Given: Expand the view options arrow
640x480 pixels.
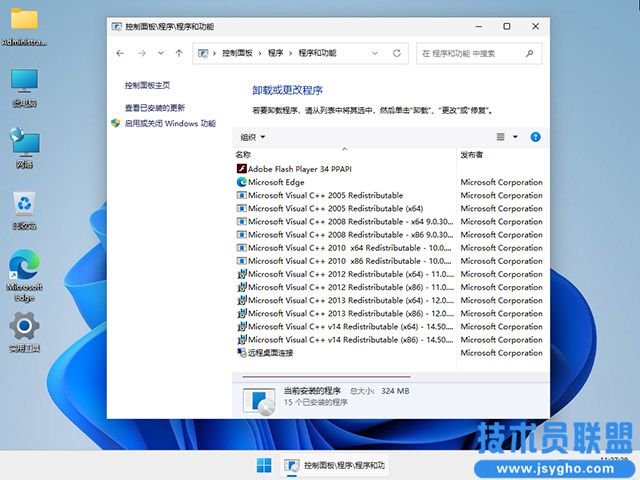Looking at the screenshot, I should coord(515,137).
